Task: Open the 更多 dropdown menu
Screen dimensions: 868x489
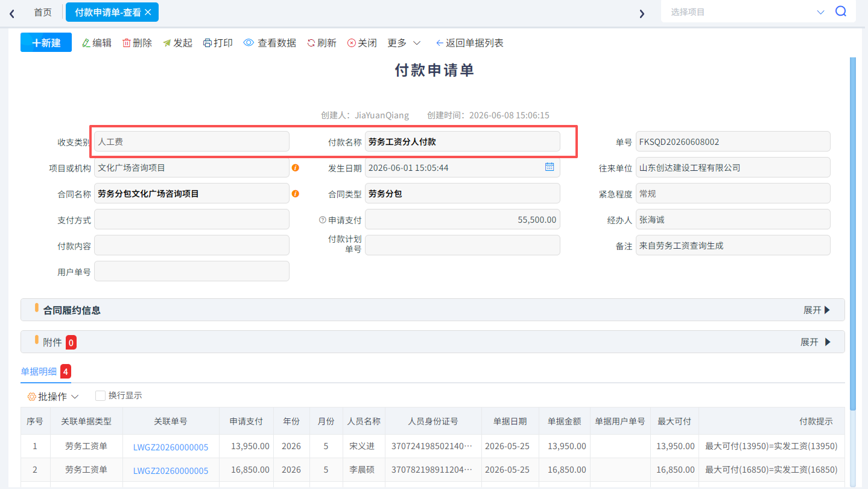Action: pyautogui.click(x=404, y=43)
